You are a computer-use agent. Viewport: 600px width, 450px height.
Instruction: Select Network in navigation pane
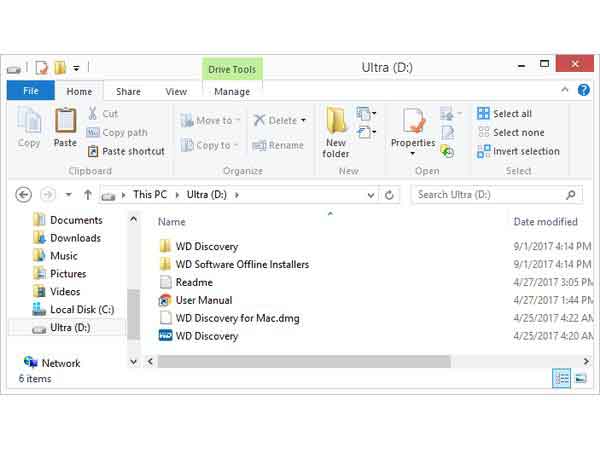(52, 363)
